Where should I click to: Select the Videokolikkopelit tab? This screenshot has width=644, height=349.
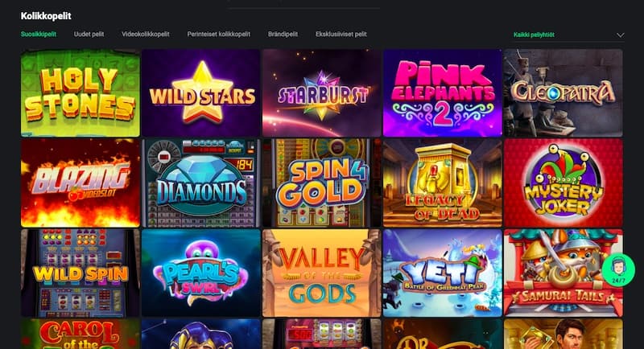click(x=146, y=34)
